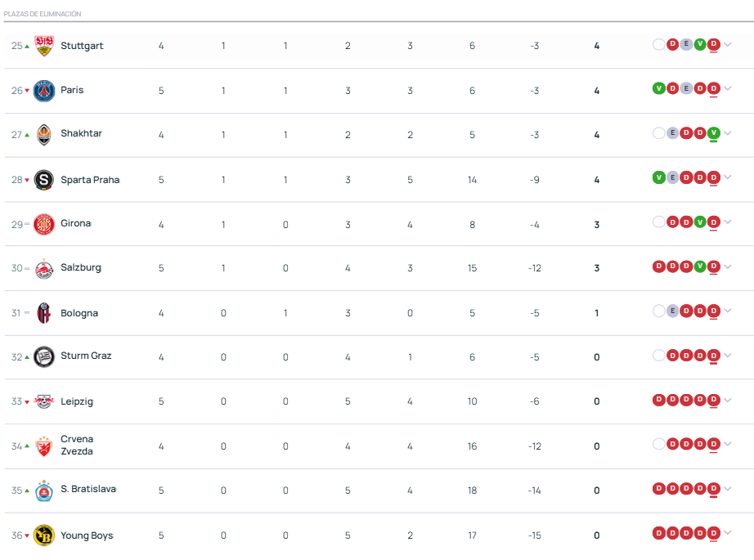Screen dimensions: 754x560
Task: Click the Paris Saint-Germain crest icon
Action: (x=44, y=91)
